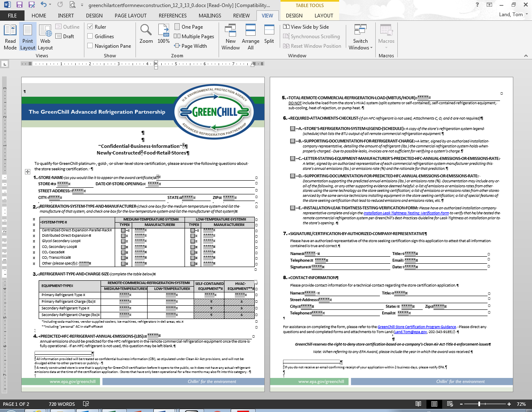Image resolution: width=532 pixels, height=412 pixels.
Task: Fit zoom to Page Width
Action: (x=190, y=46)
